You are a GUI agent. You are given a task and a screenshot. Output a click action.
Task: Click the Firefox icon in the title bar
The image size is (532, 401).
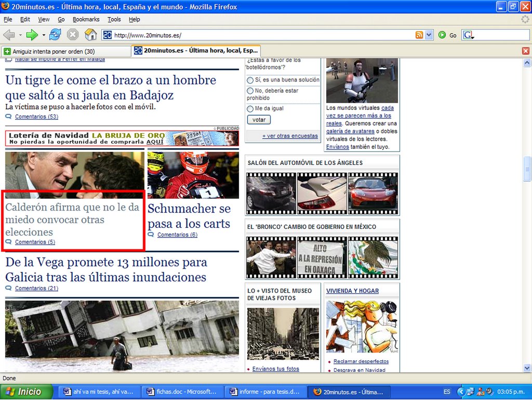click(x=5, y=6)
